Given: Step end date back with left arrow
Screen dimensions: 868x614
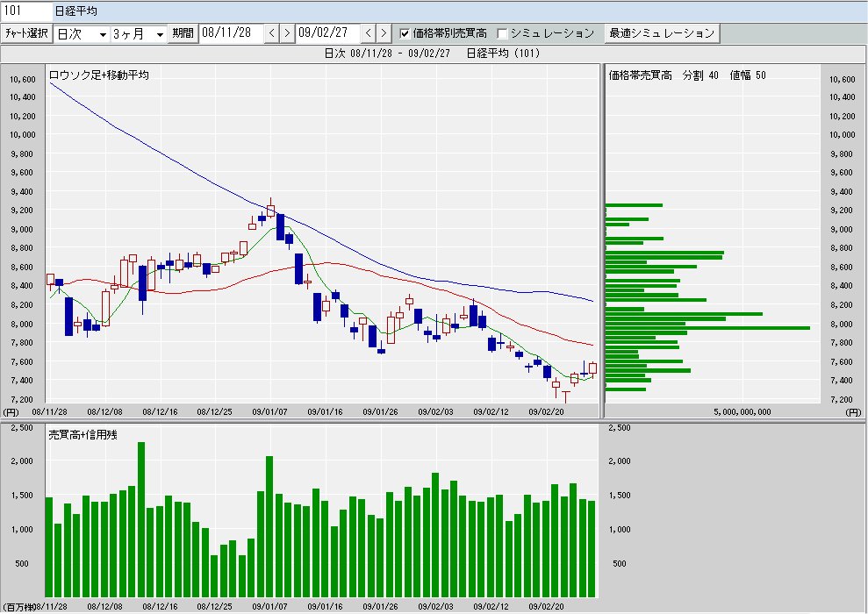Looking at the screenshot, I should 369,33.
